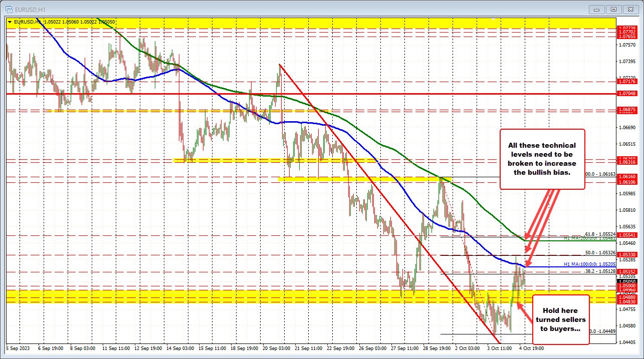Screen dimensions: 644x359
Task: Minimize the EURUSD,H1 chart window
Action: (x=597, y=9)
